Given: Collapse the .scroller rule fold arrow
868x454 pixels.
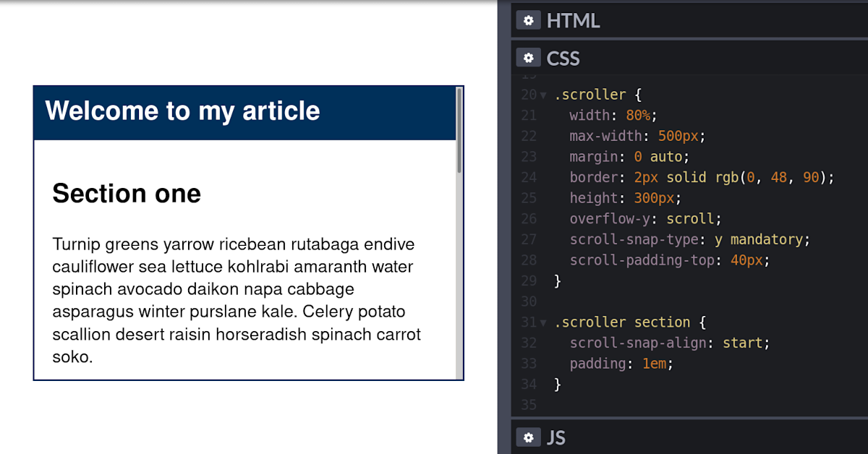Looking at the screenshot, I should pyautogui.click(x=543, y=95).
